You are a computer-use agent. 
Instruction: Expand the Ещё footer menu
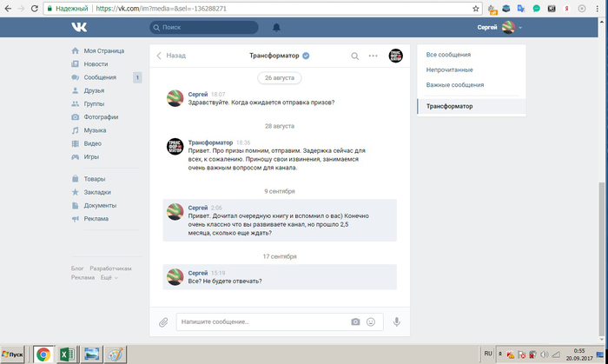point(109,277)
